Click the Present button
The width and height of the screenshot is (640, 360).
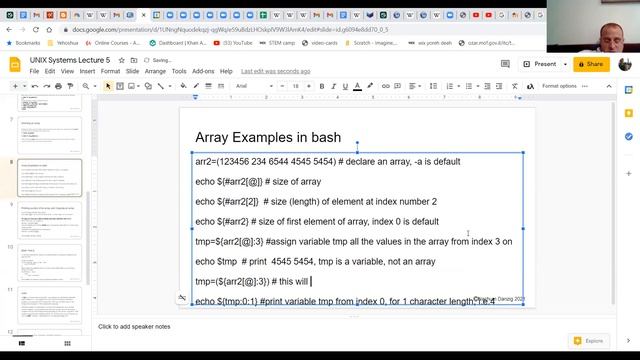540,64
